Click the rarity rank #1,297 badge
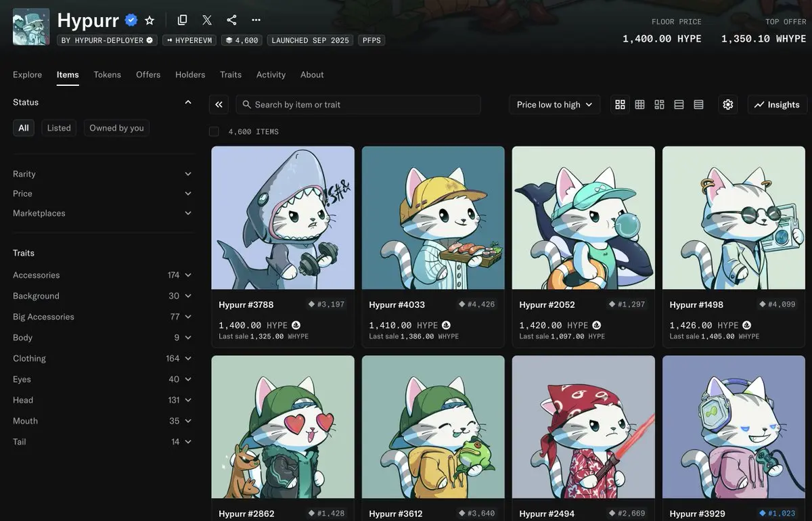The image size is (812, 521). 627,304
